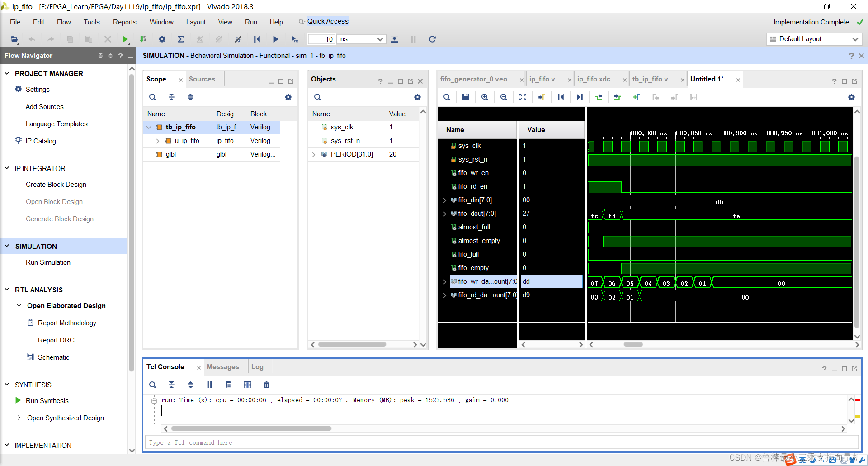Expand fifo_dout[7:0] signal bus

click(445, 214)
